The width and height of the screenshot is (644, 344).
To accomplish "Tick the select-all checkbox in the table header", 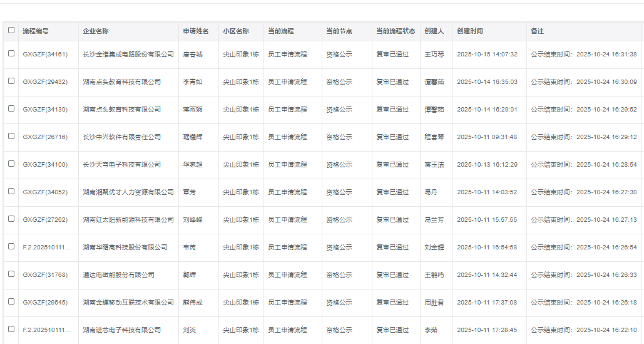I will pyautogui.click(x=11, y=30).
